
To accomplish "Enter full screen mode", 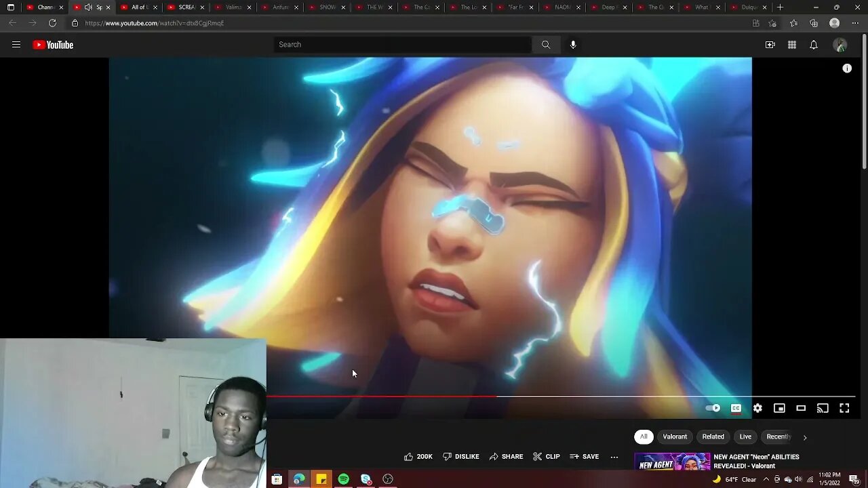I will tap(844, 408).
